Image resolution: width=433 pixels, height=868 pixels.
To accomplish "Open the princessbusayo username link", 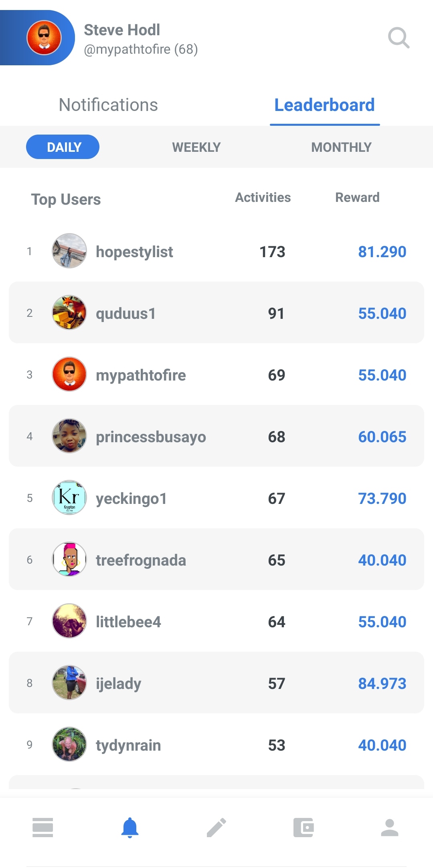I will click(151, 437).
